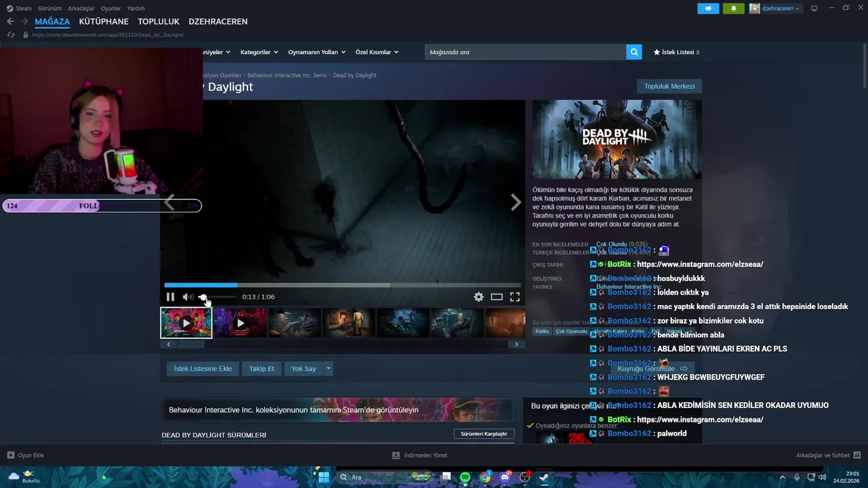This screenshot has width=868, height=488.
Task: Open Windows Start button
Action: (323, 477)
